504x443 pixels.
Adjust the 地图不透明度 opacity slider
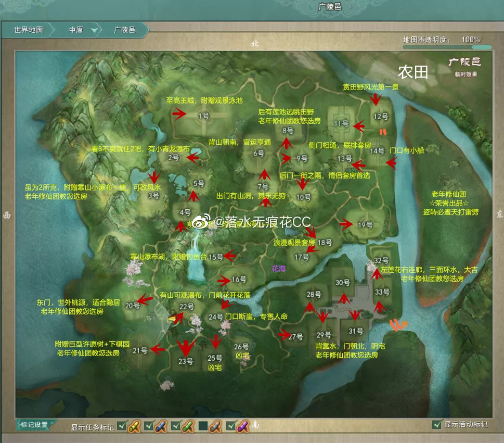(x=447, y=47)
